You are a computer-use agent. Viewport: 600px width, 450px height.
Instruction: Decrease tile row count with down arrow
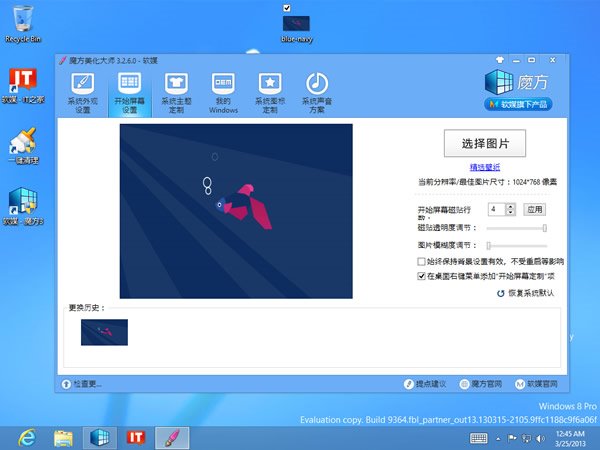(x=510, y=212)
